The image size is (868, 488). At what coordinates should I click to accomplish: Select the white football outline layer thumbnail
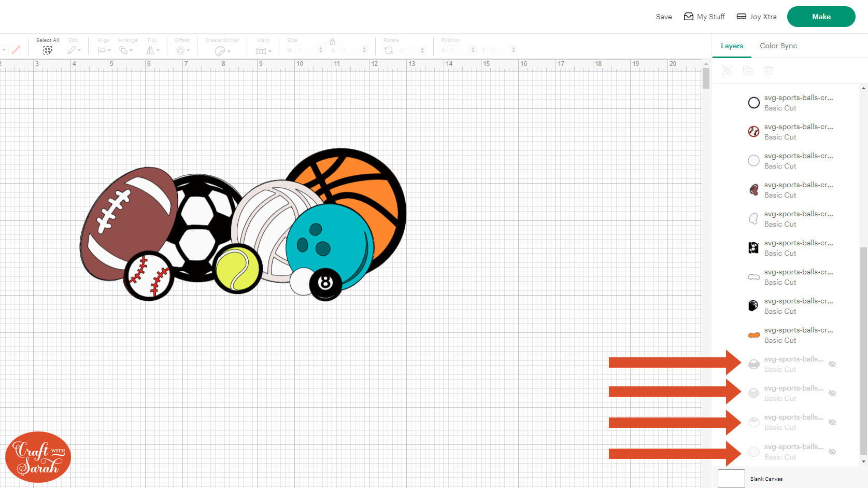[x=754, y=219]
